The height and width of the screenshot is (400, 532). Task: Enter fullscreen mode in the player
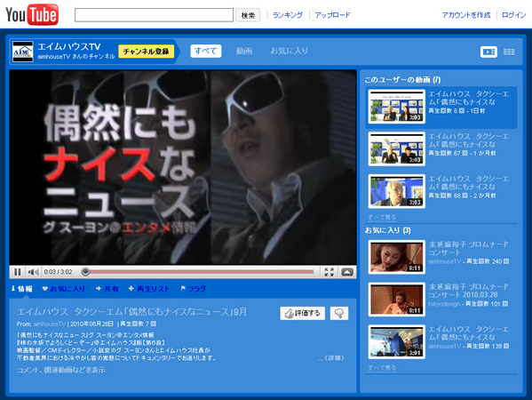point(329,272)
